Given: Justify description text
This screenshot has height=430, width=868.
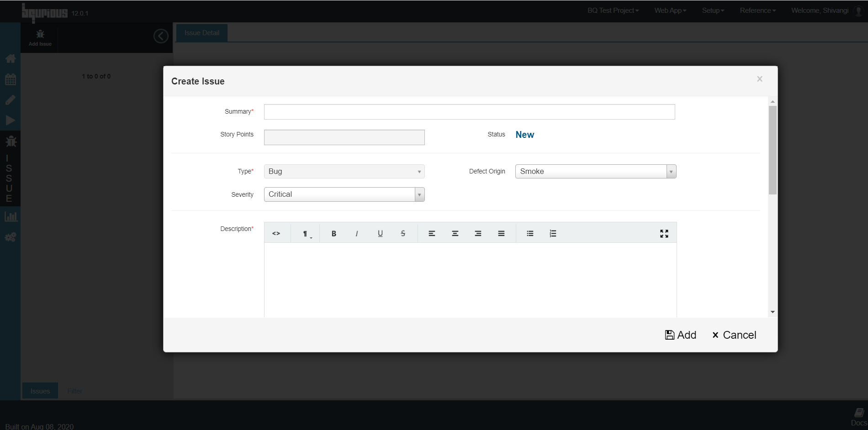Looking at the screenshot, I should pyautogui.click(x=501, y=233).
